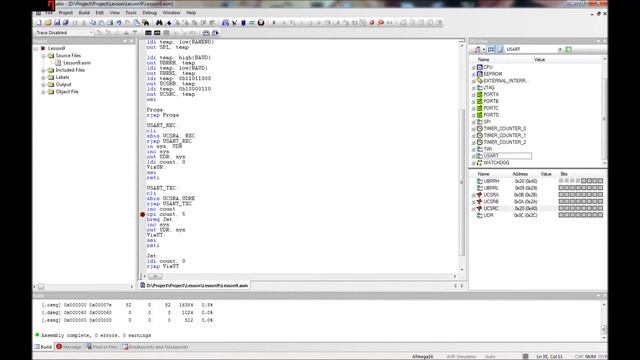Click 'Assembly complete, 0 errors' message line
640x360 pixels.
[96, 335]
